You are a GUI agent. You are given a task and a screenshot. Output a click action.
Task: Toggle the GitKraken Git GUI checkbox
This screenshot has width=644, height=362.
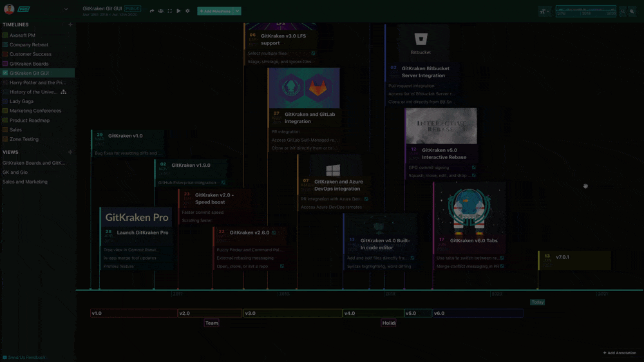coord(5,73)
